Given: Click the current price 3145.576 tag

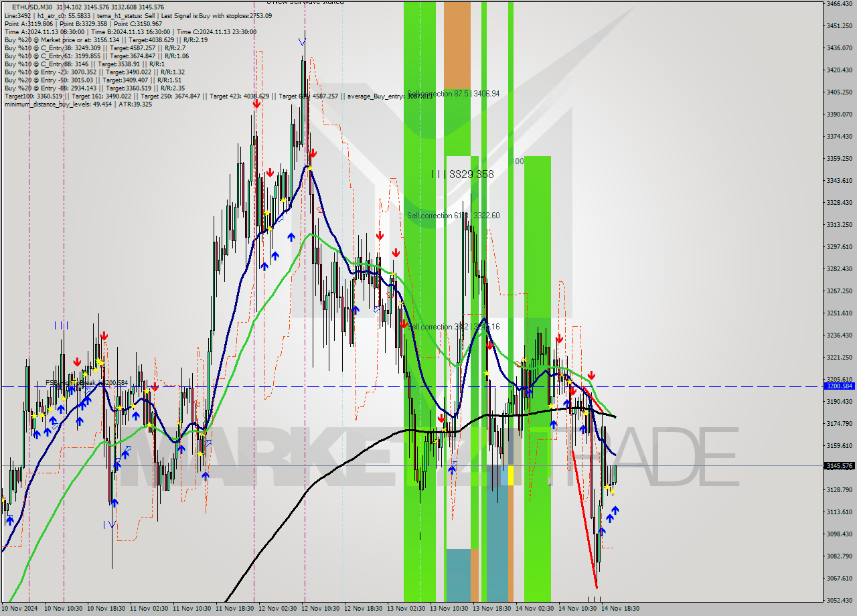Looking at the screenshot, I should [x=839, y=465].
